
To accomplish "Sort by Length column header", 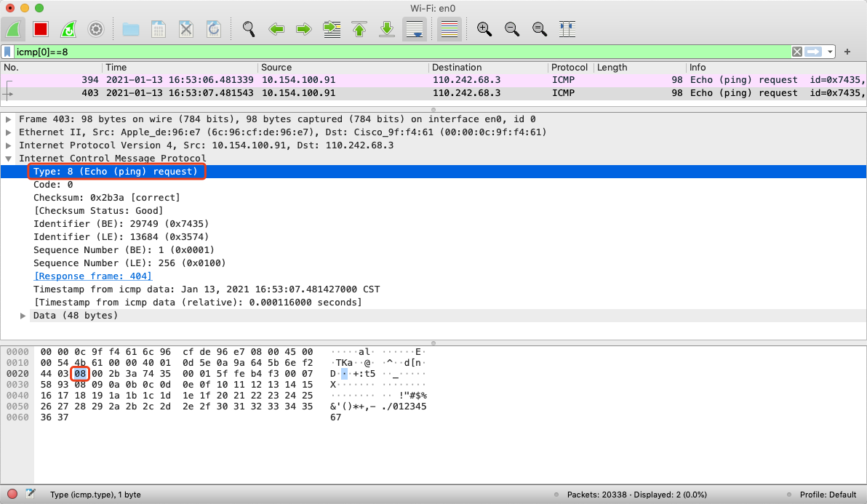I will coord(640,68).
